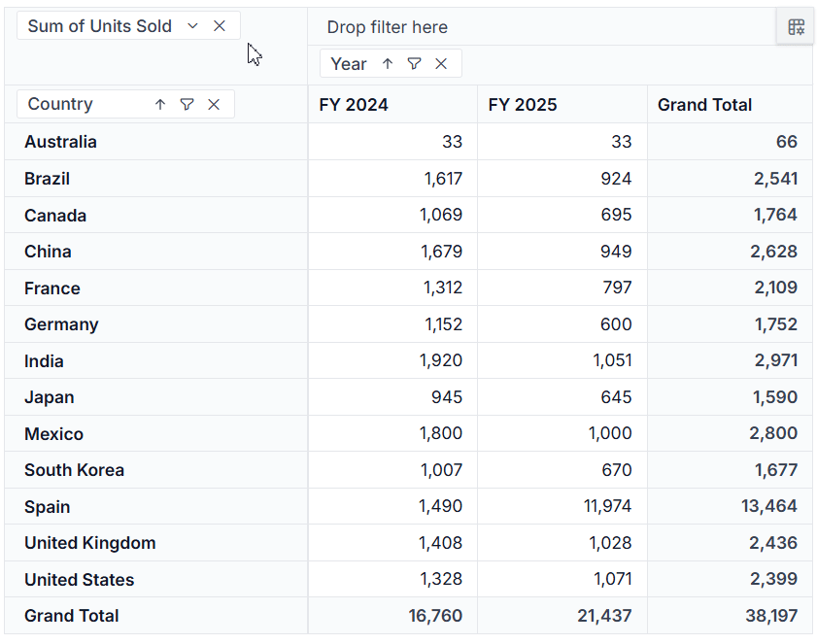Click the FY 2024 grand total 16,760
This screenshot has height=644, width=817.
point(392,616)
